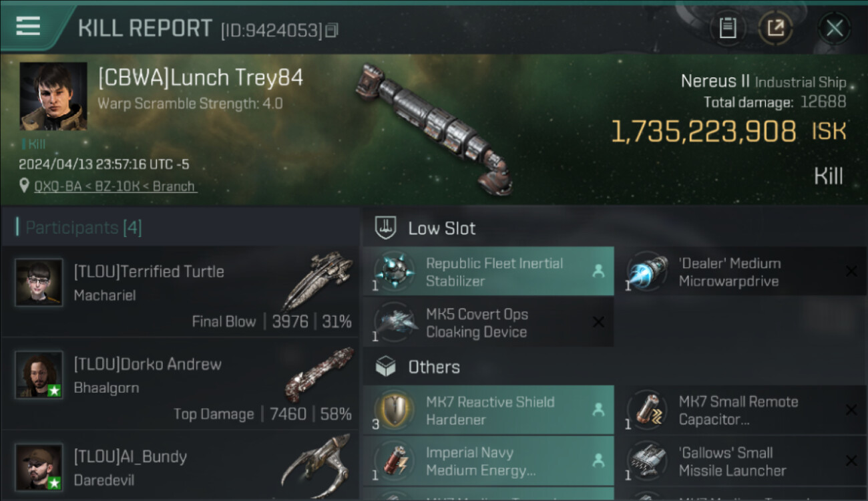The width and height of the screenshot is (868, 501).
Task: Copy the kill report ID
Action: pos(332,30)
